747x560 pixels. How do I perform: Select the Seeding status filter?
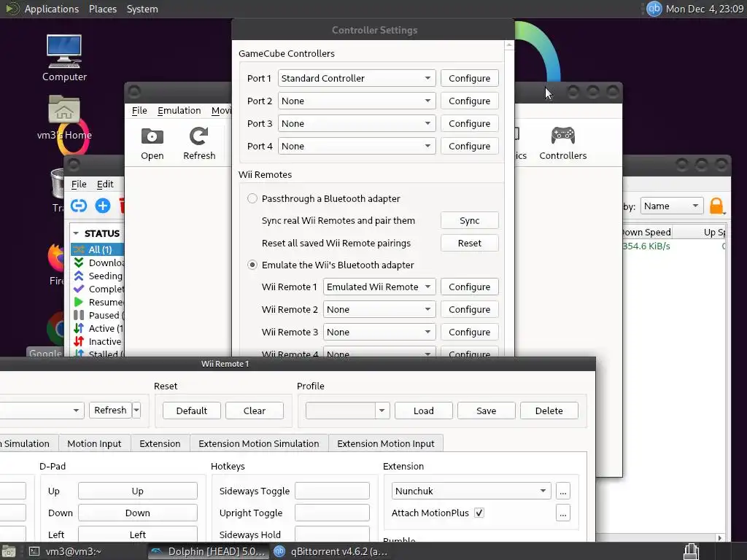(x=98, y=276)
